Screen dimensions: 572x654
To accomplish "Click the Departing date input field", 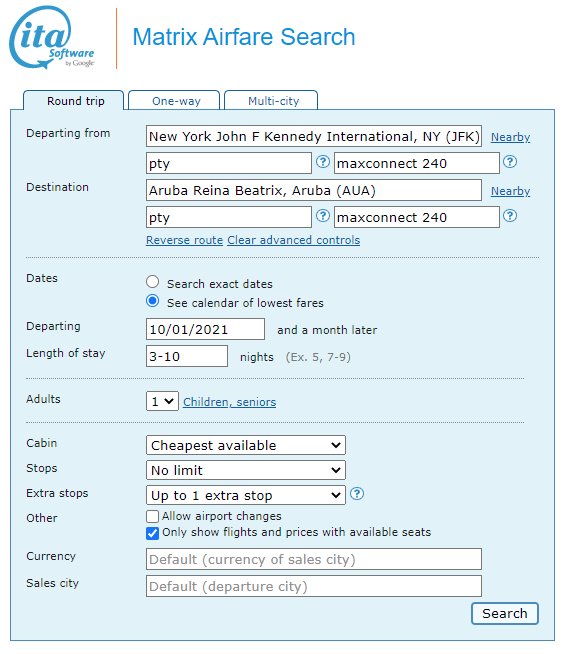I will (205, 329).
